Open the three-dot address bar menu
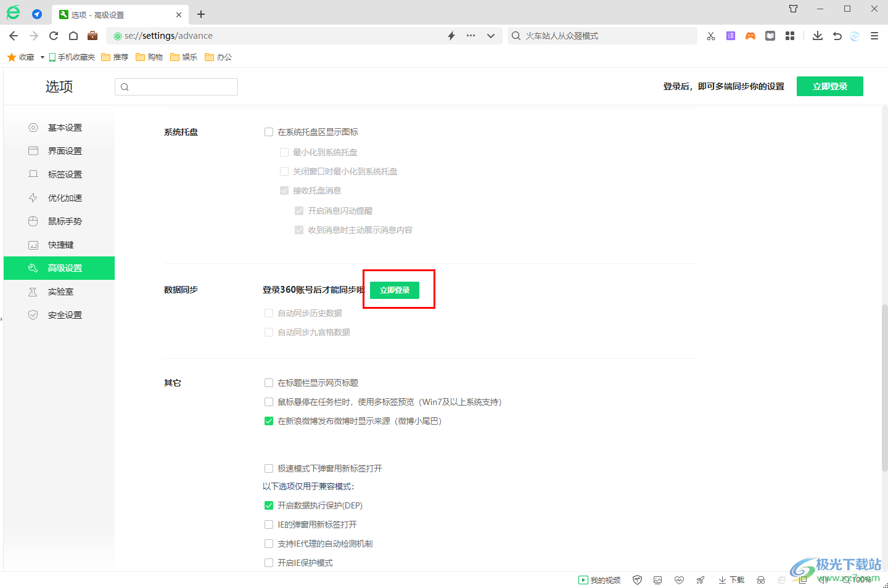The width and height of the screenshot is (888, 588). (471, 36)
